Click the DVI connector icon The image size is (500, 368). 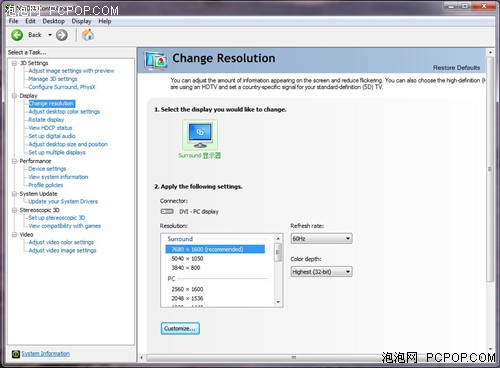click(x=167, y=211)
